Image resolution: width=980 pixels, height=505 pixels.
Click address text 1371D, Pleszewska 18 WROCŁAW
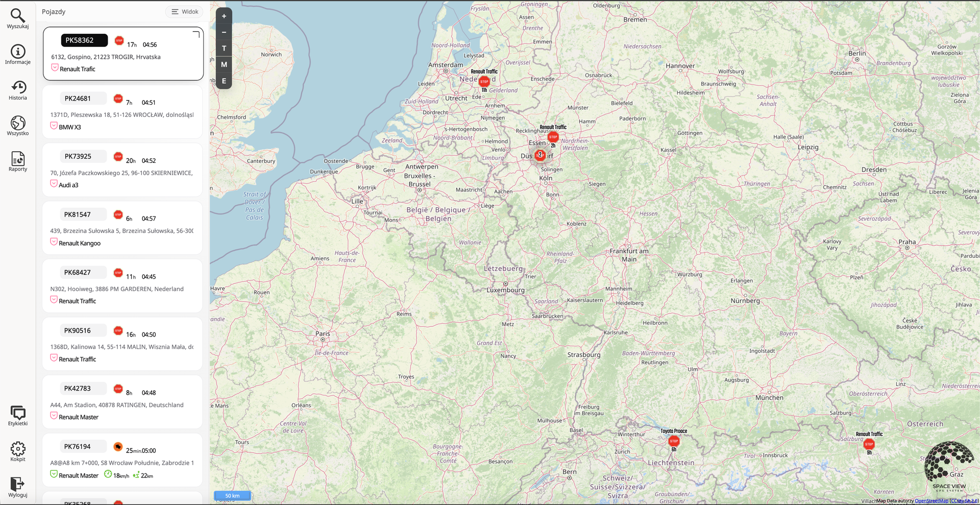tap(122, 115)
